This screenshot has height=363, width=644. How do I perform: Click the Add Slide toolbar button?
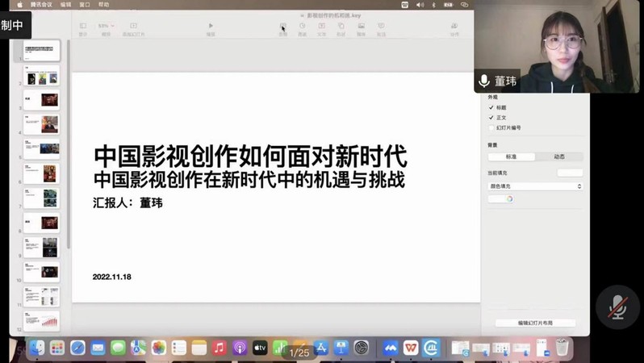click(x=133, y=27)
